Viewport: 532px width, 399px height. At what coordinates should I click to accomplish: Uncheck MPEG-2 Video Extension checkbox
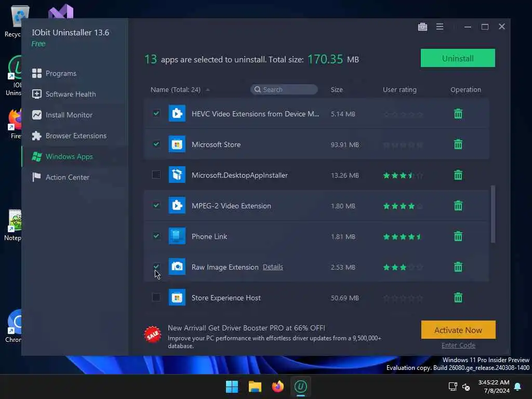pyautogui.click(x=156, y=205)
